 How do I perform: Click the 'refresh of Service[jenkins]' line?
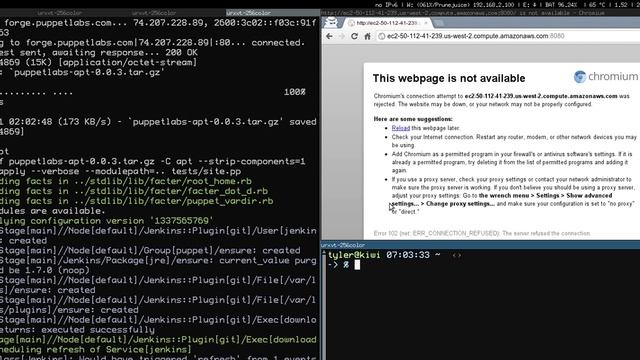tap(96, 349)
